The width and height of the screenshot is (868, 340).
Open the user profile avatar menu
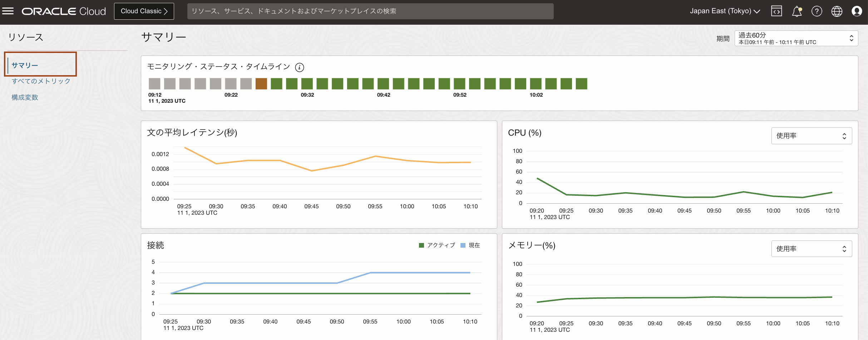click(x=857, y=11)
